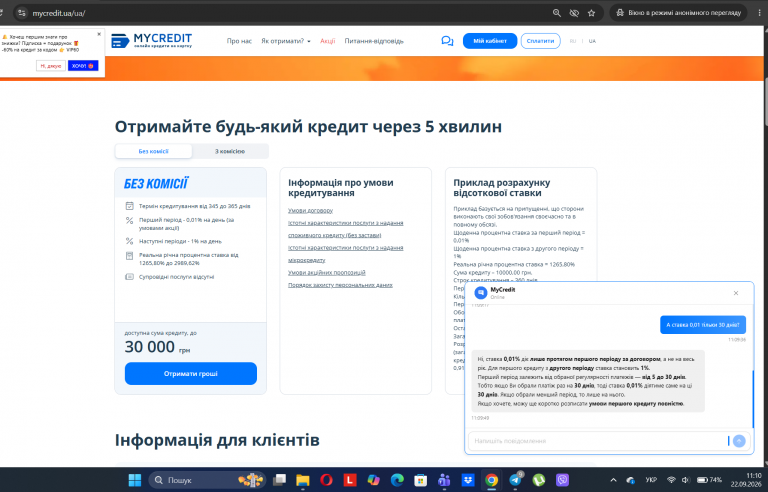Screen dimensions: 768x492
Task: Close the MyCredit chat widget
Action: click(736, 293)
